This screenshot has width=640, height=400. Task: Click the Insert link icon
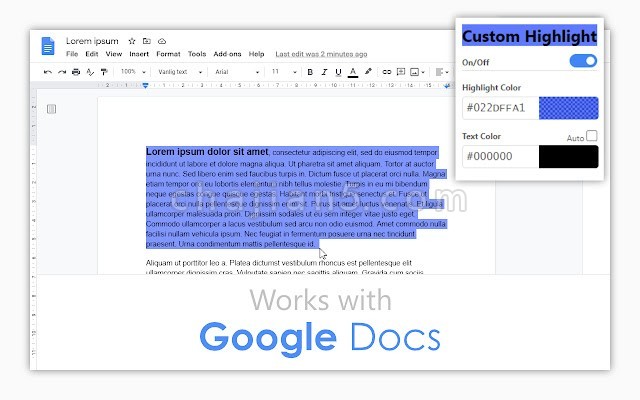point(387,72)
